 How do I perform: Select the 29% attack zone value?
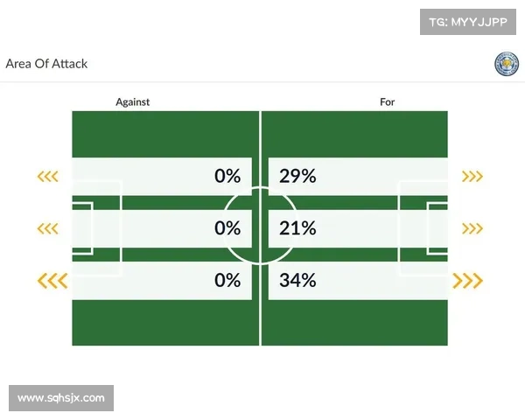click(297, 176)
